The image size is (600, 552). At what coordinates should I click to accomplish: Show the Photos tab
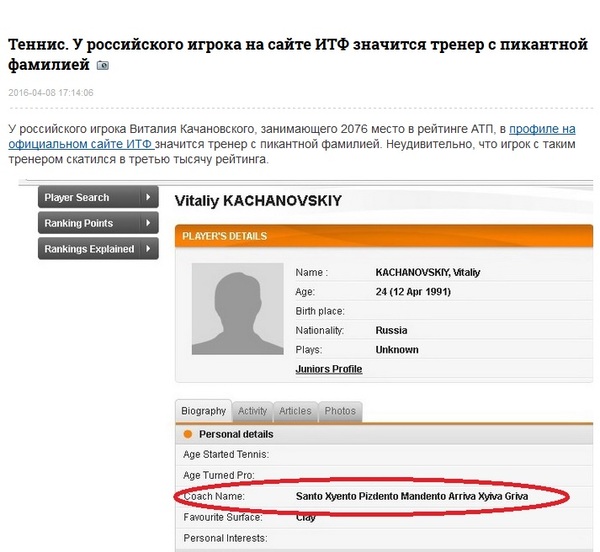tap(340, 411)
